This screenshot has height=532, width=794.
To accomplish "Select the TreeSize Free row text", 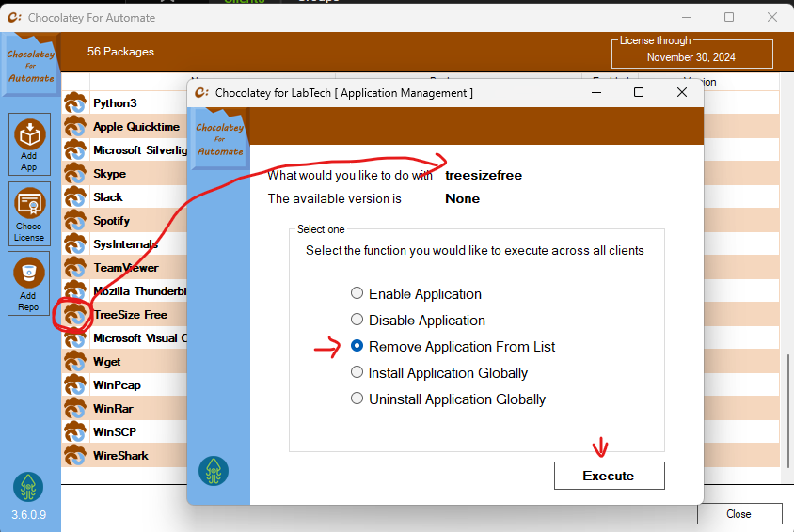I will pos(131,315).
